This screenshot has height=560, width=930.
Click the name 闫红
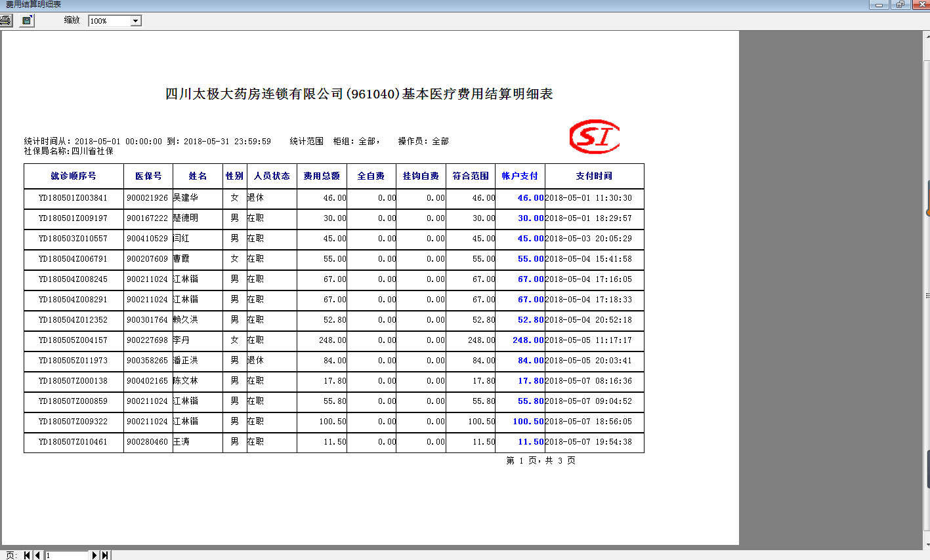tap(182, 239)
